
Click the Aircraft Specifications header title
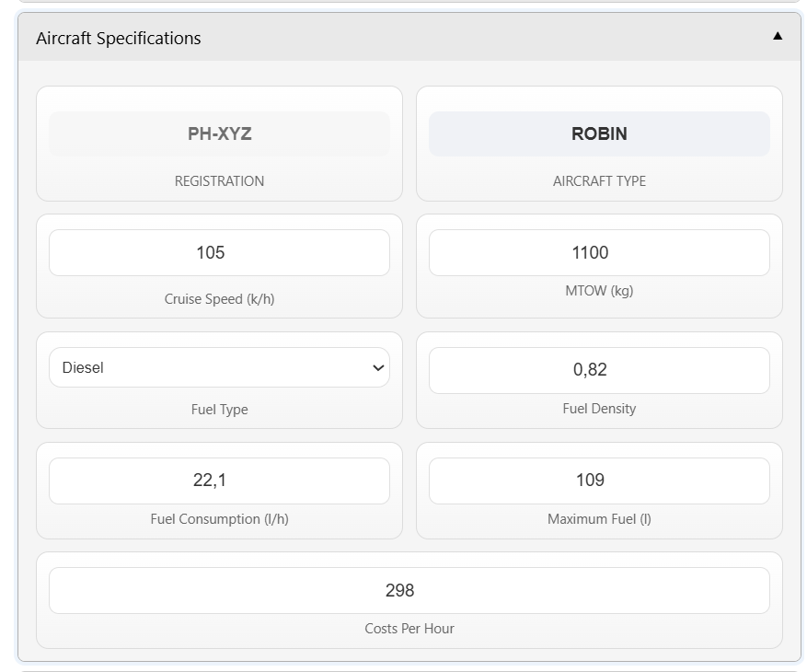(x=119, y=38)
